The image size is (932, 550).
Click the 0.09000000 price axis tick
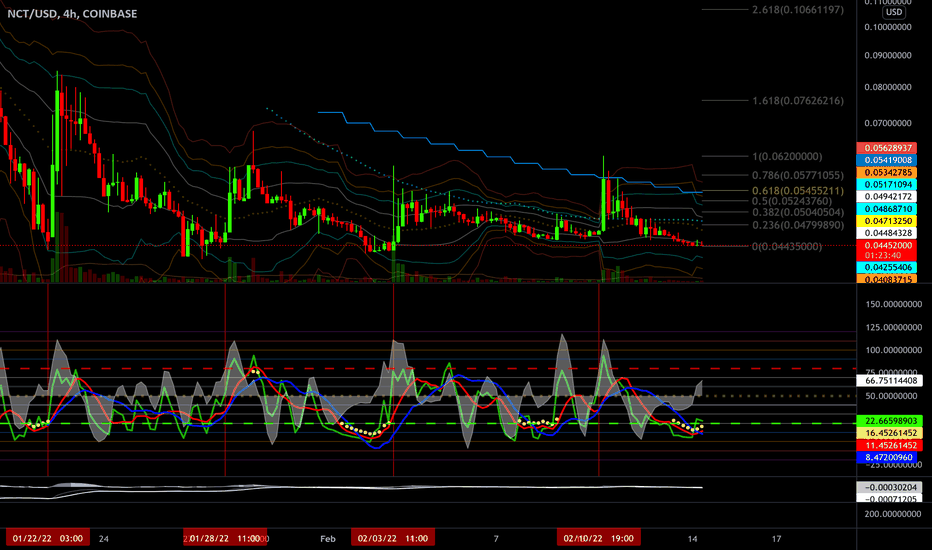888,55
